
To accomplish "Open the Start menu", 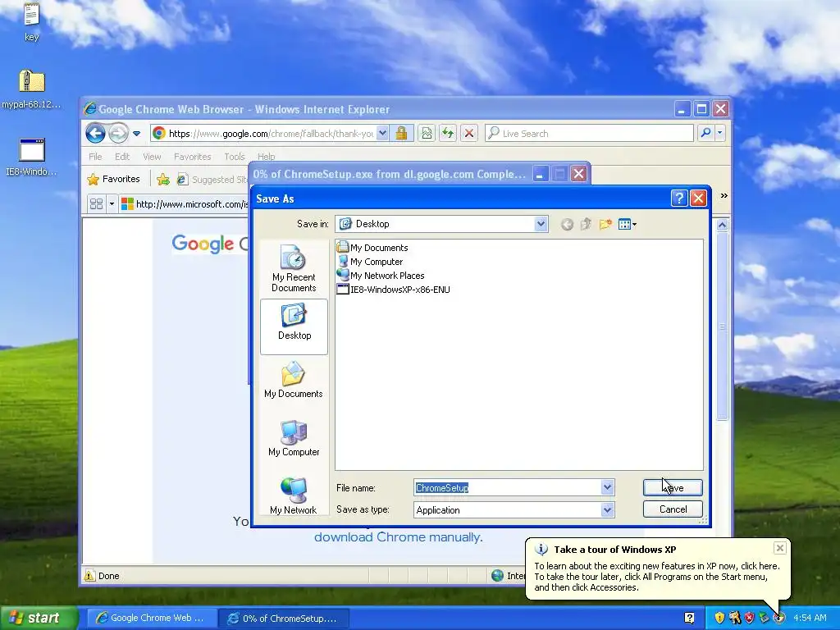I will [x=39, y=618].
